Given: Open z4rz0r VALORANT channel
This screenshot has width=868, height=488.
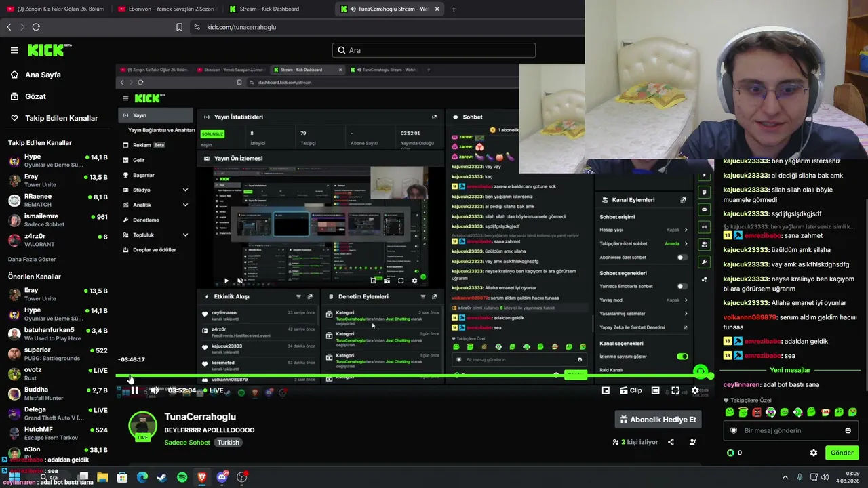Looking at the screenshot, I should 58,240.
